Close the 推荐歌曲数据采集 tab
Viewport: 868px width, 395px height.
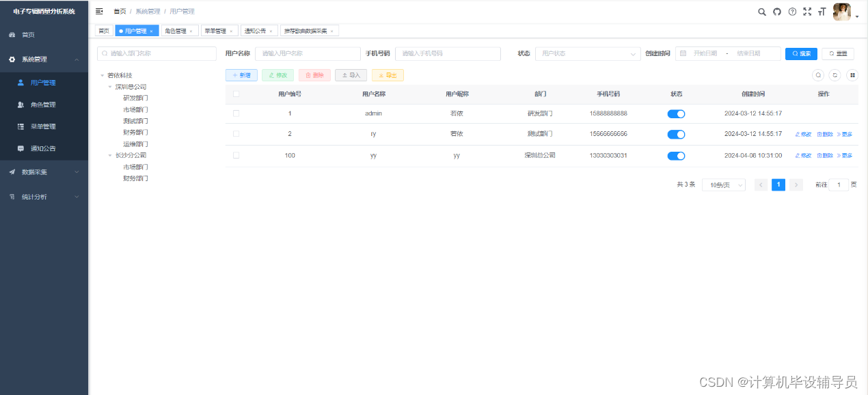click(x=331, y=31)
